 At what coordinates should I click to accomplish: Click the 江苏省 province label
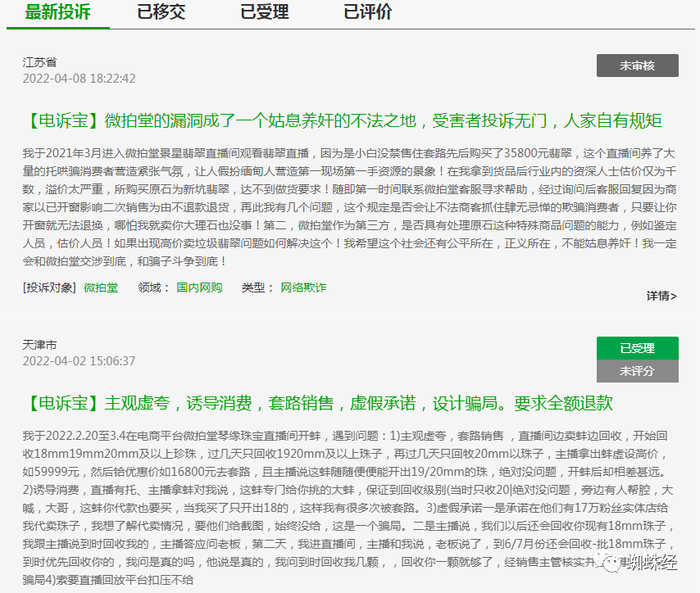coord(39,62)
